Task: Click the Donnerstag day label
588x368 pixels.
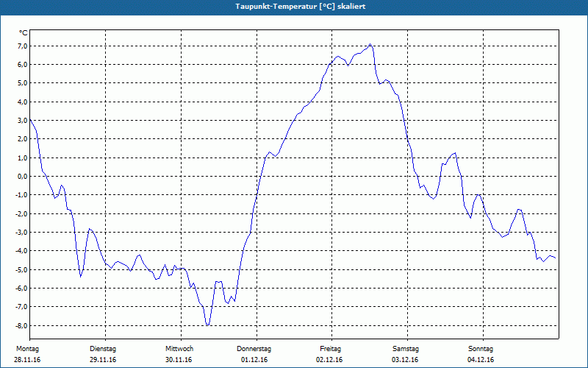Action: tap(254, 349)
